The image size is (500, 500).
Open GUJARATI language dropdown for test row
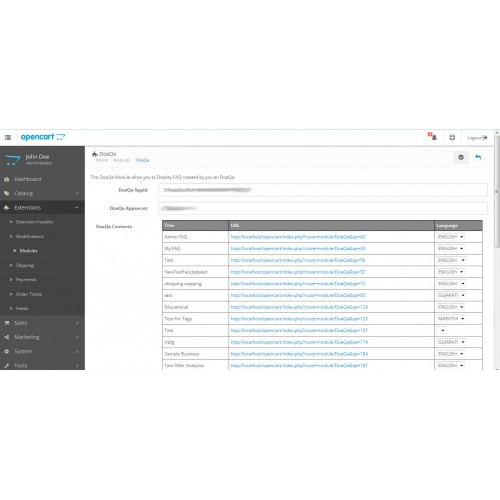tap(451, 295)
